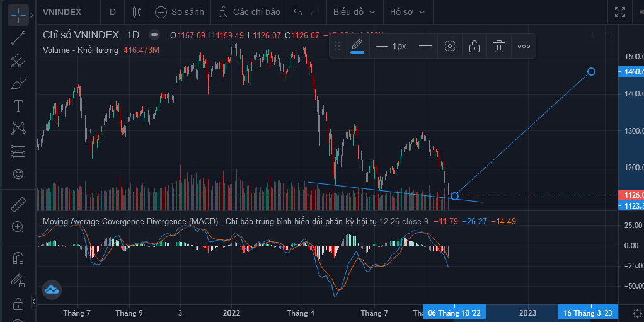Select the pitchfork tool in left sidebar
Image resolution: width=644 pixels, height=322 pixels.
click(x=18, y=60)
